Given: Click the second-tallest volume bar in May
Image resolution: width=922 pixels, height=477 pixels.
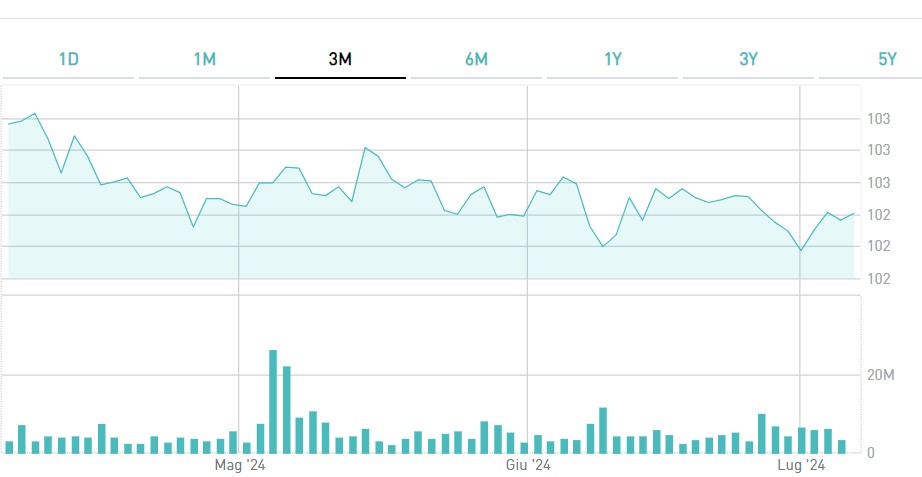Looking at the screenshot, I should [286, 409].
